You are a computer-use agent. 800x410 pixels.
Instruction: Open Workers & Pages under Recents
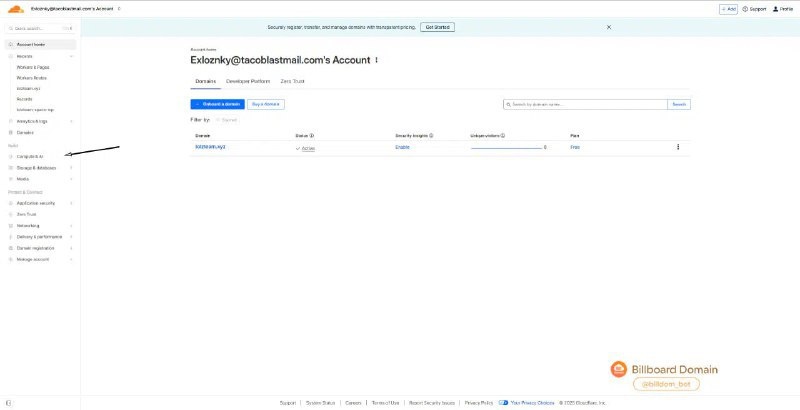(x=33, y=67)
